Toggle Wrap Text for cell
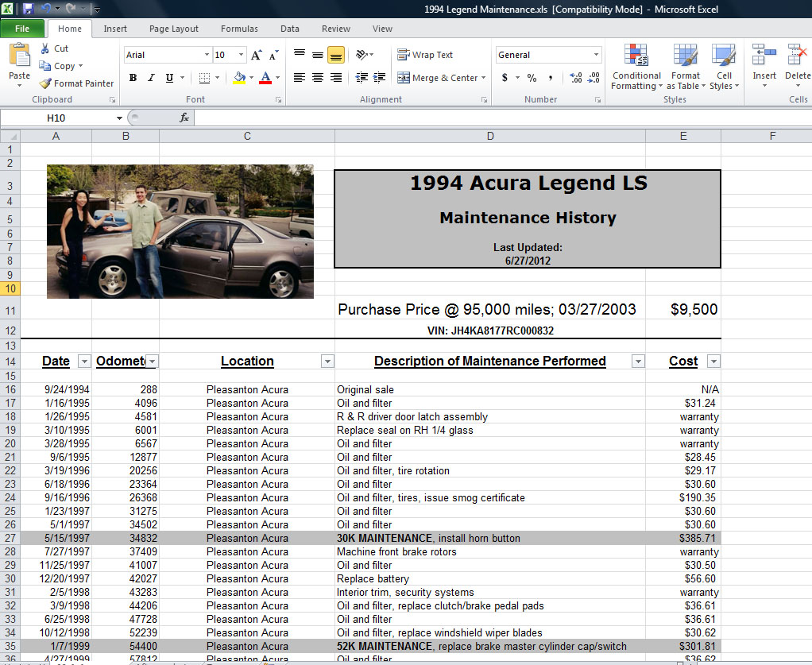812x665 pixels. pos(425,55)
